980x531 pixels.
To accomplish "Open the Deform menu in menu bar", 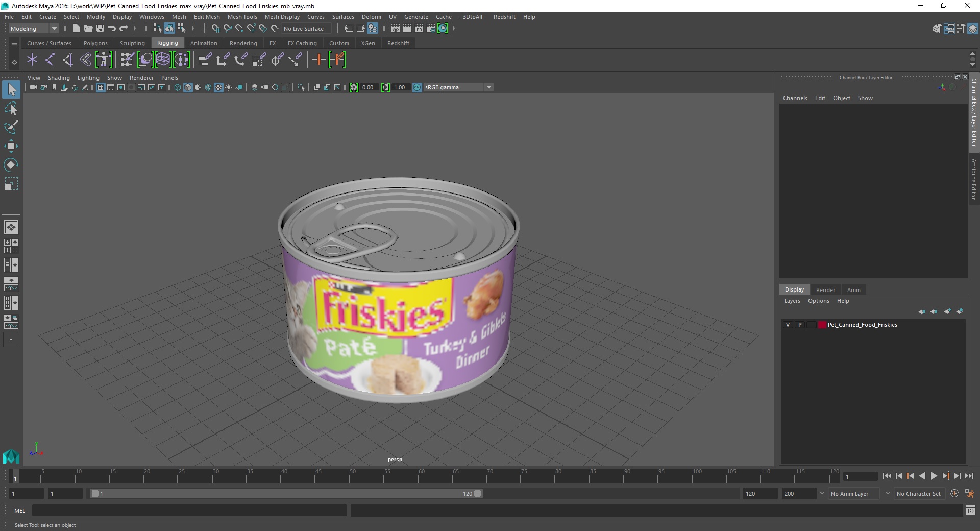I will click(x=371, y=17).
